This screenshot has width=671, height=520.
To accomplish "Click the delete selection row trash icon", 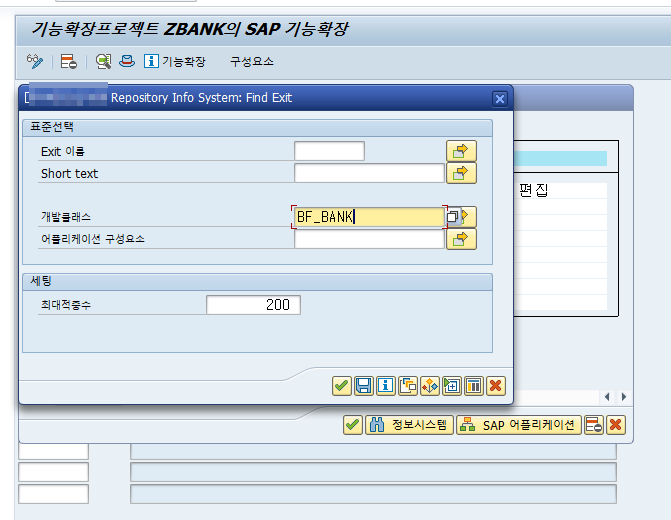I will [474, 386].
